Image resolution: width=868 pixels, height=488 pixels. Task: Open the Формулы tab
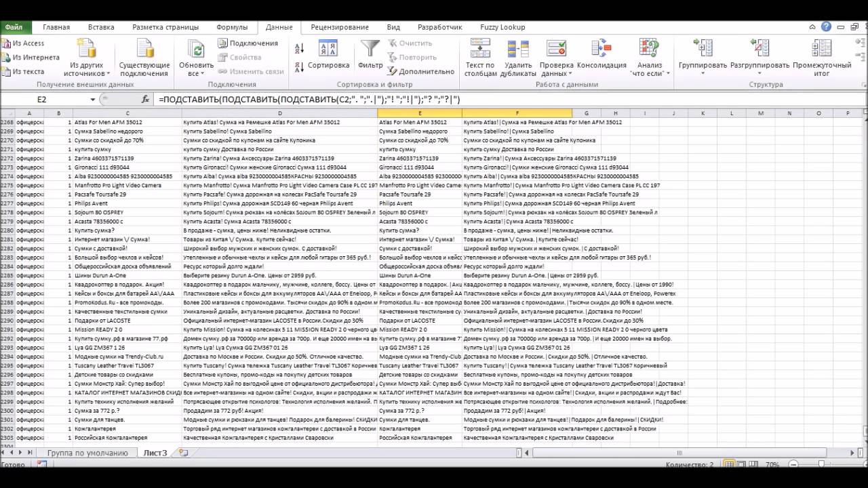[232, 27]
